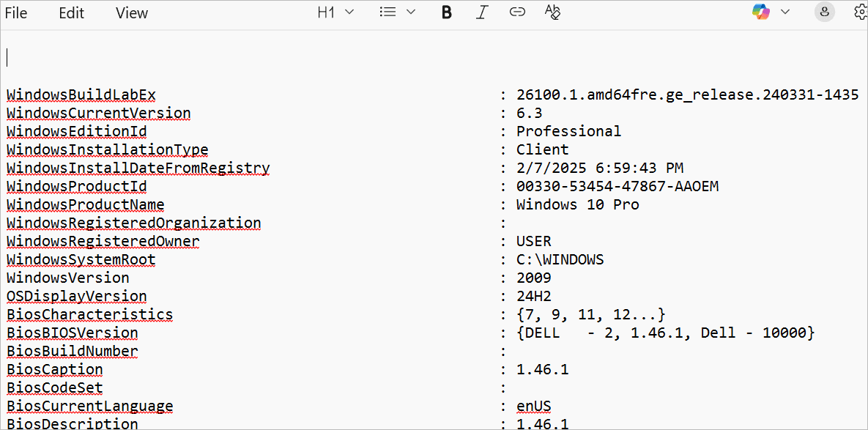
Task: Click the BiosCurrentLanguage property name
Action: [90, 406]
